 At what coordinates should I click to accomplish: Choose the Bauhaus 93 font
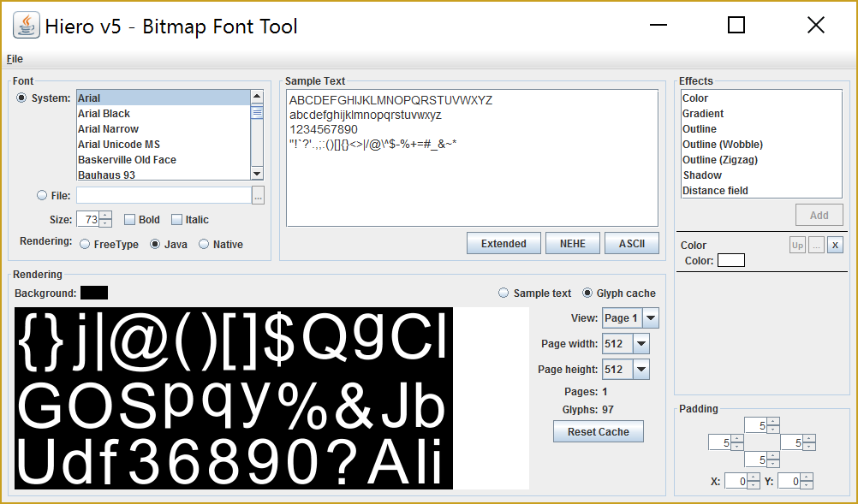tap(163, 175)
